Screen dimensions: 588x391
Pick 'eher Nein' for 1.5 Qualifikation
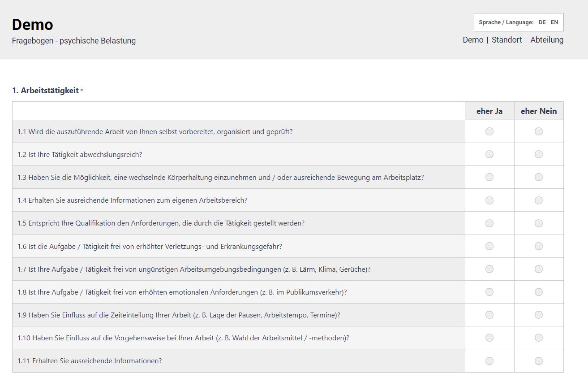539,223
